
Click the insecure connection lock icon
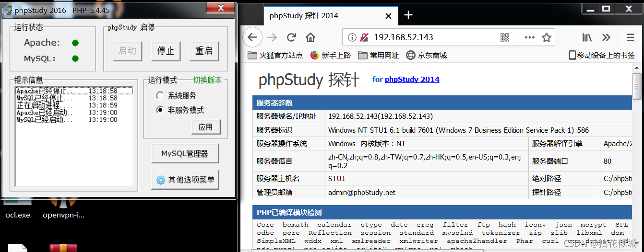click(x=364, y=37)
